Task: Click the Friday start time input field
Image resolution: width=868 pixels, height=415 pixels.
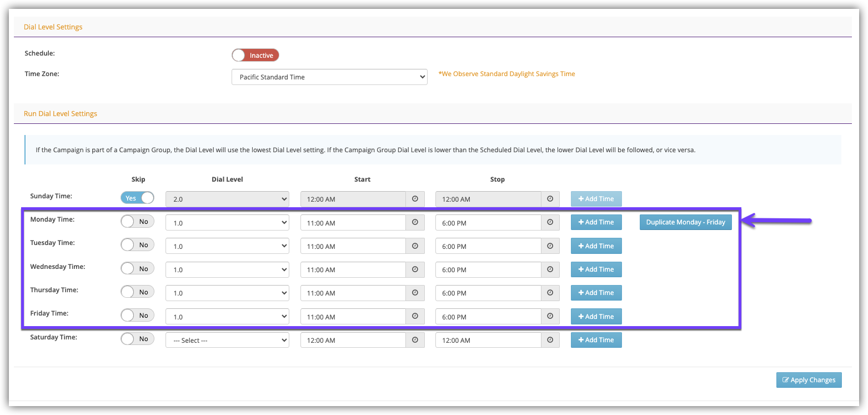Action: (x=353, y=317)
